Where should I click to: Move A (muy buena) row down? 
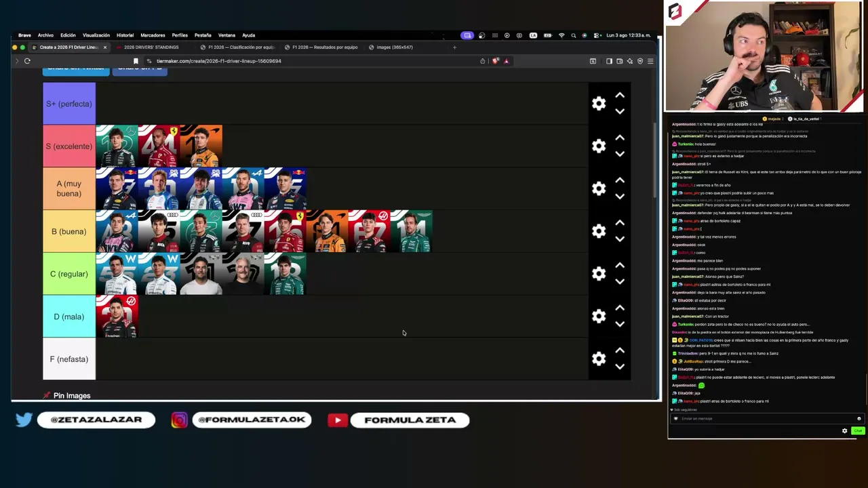click(620, 197)
